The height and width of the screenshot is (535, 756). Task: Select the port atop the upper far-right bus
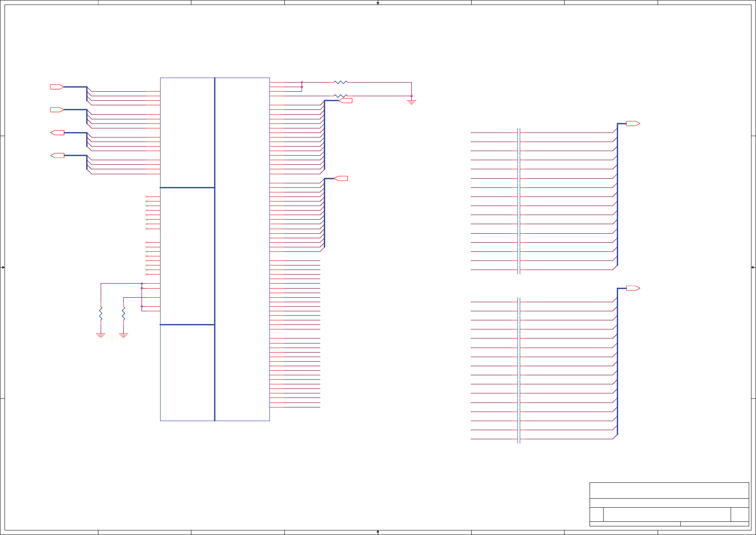coord(633,123)
